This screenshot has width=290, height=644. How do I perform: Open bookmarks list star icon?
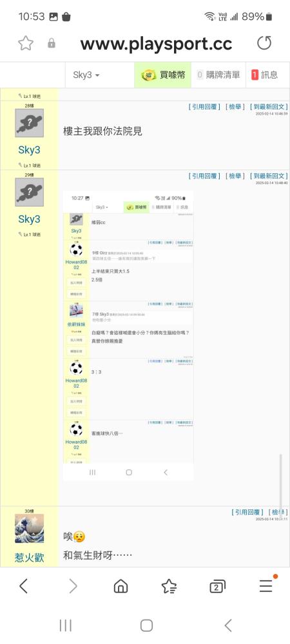(169, 586)
